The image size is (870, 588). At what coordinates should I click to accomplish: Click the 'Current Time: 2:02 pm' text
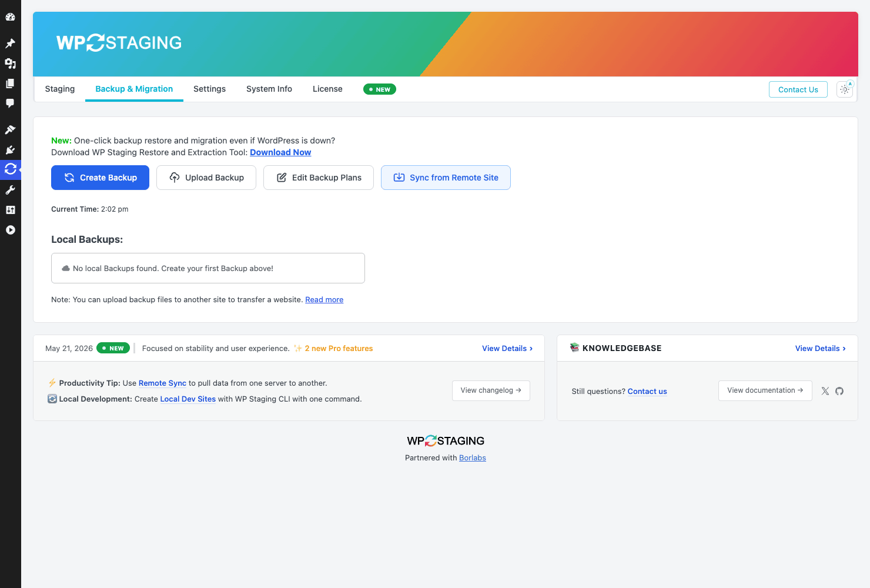click(90, 209)
